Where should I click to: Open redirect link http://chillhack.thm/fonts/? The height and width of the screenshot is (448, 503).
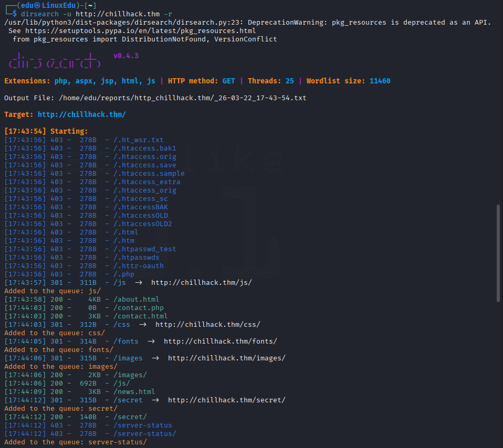point(221,342)
